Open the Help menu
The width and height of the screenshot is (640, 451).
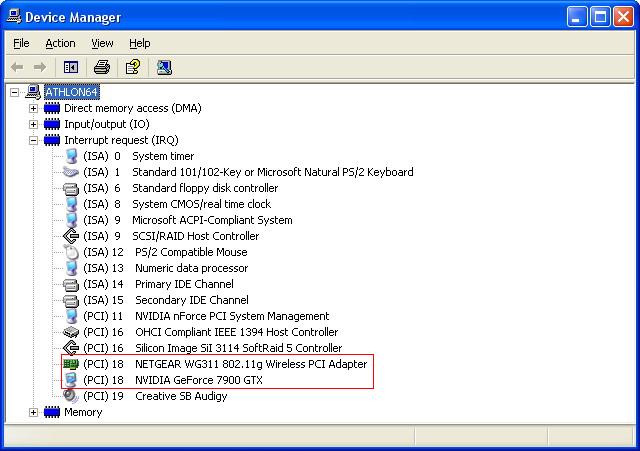point(140,43)
